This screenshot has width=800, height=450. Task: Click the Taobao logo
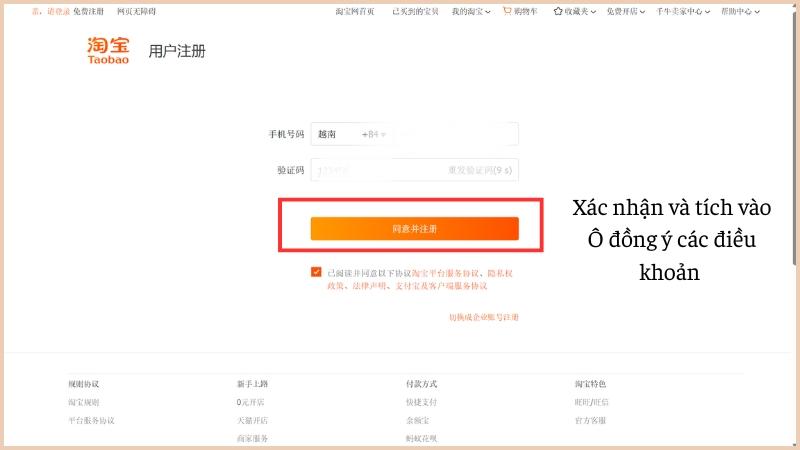[108, 51]
